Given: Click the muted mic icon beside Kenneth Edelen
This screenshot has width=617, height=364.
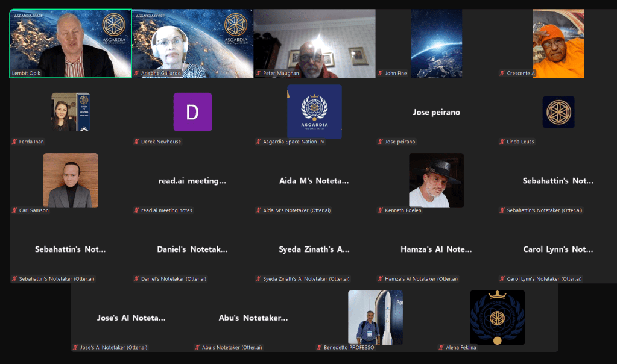Looking at the screenshot, I should (x=381, y=210).
